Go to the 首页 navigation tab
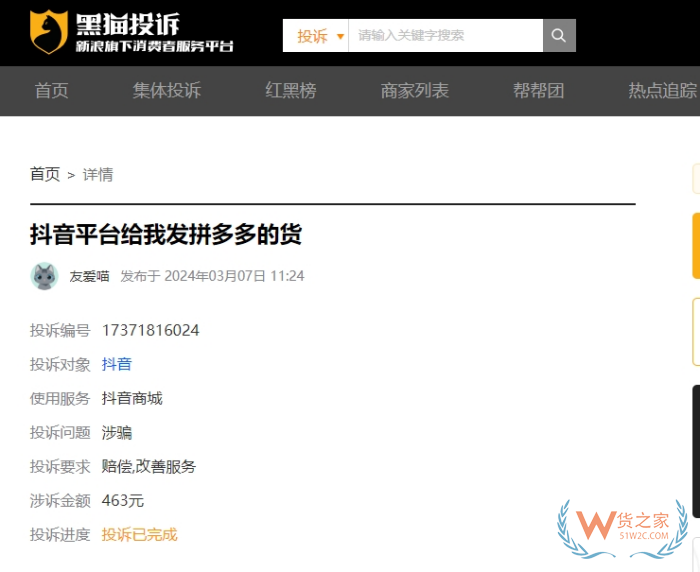Image resolution: width=700 pixels, height=572 pixels. click(x=52, y=91)
